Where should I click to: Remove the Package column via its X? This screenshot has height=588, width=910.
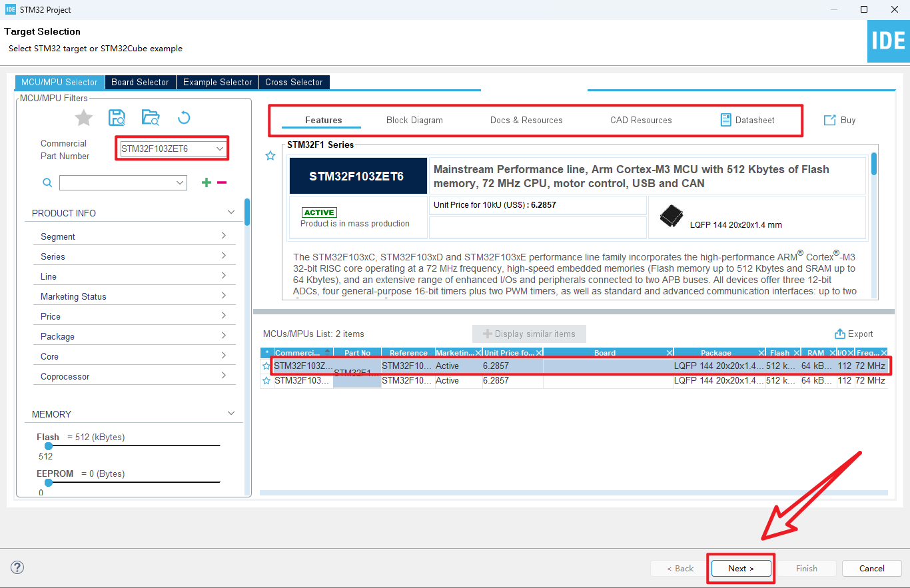click(761, 353)
